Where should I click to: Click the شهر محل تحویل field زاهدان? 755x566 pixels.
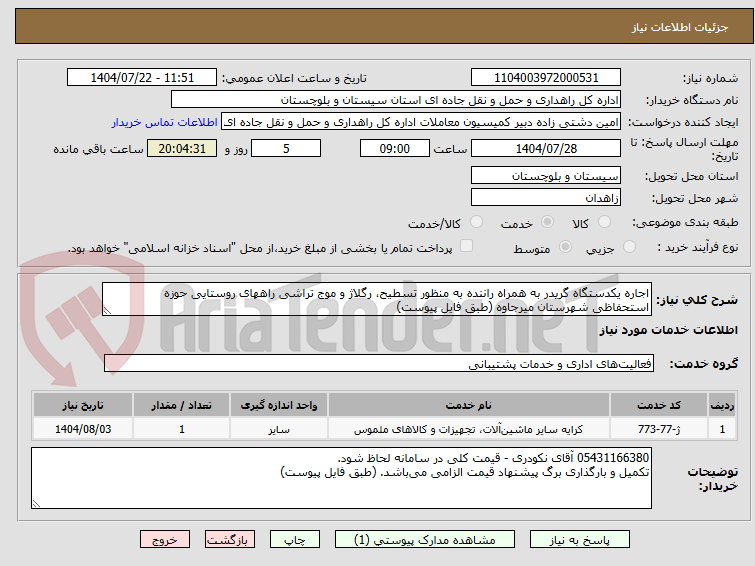546,197
